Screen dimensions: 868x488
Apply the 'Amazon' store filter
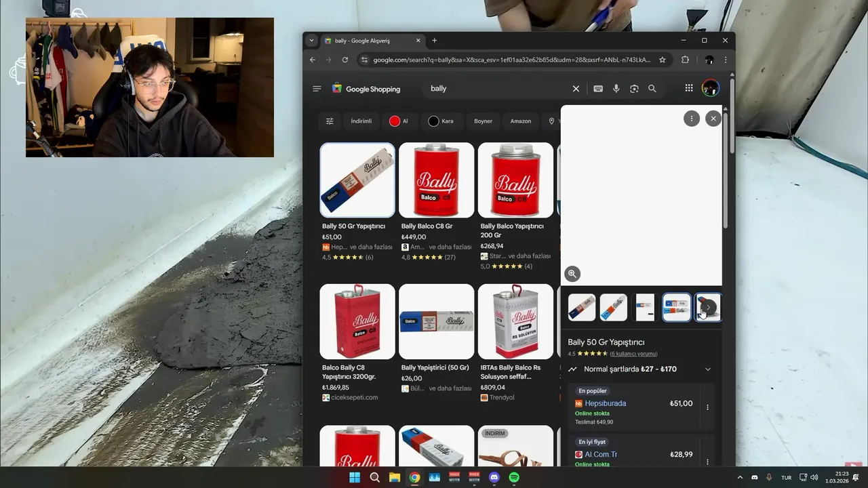pyautogui.click(x=521, y=121)
